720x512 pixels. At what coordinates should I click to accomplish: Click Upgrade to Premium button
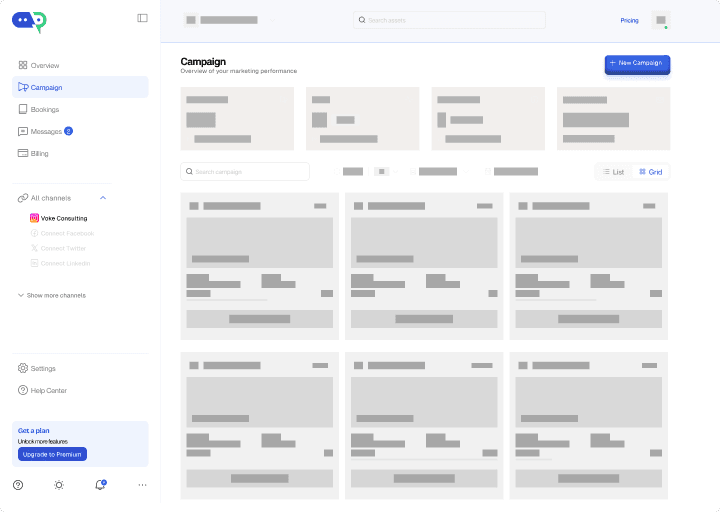(52, 454)
